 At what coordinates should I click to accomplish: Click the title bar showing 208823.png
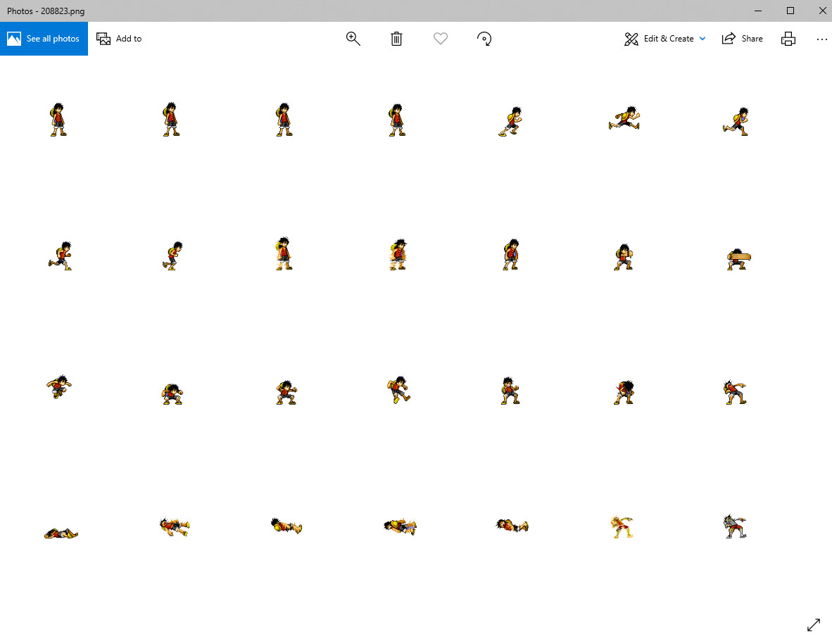click(45, 11)
